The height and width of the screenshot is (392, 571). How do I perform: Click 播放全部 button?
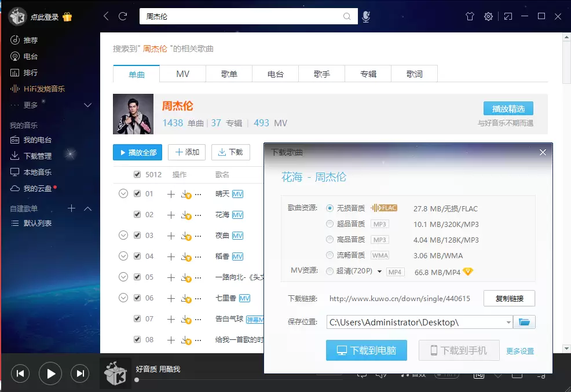coord(138,152)
